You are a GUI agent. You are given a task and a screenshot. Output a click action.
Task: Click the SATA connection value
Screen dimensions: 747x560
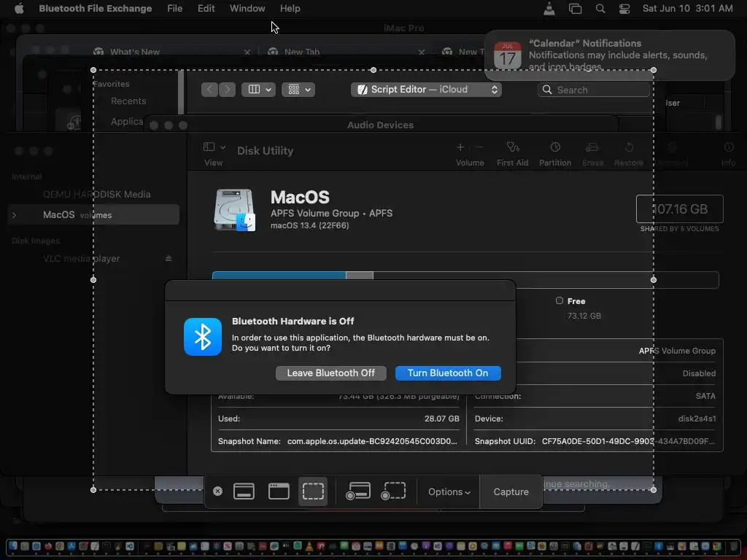point(705,396)
